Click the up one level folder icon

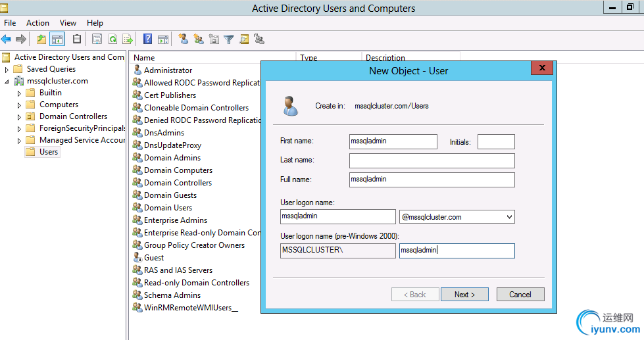41,39
